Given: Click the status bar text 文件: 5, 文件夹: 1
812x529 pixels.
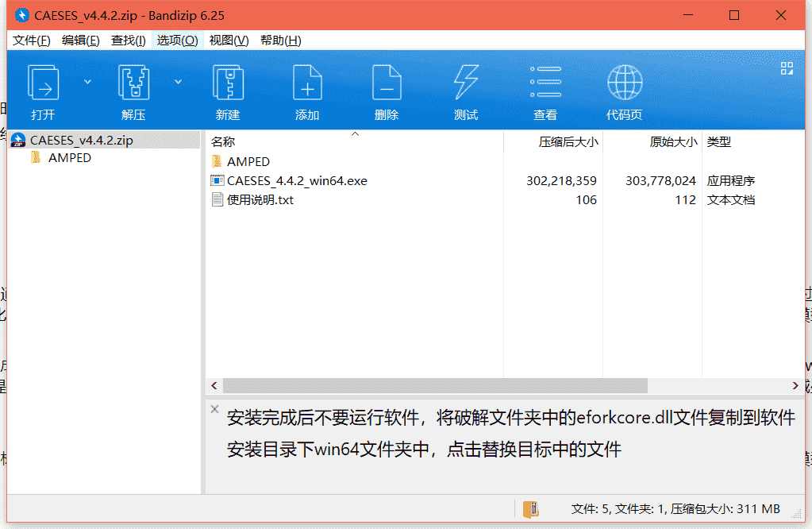Looking at the screenshot, I should [618, 509].
